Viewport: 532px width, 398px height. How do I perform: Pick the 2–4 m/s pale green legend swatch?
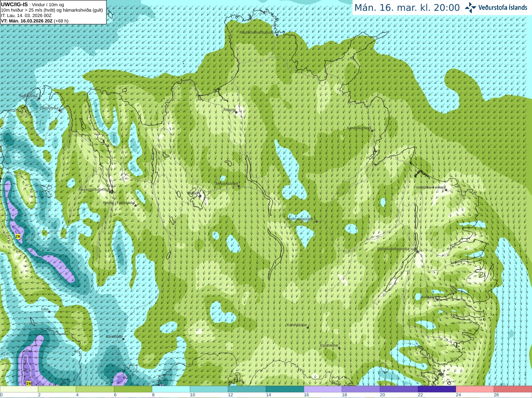coord(57,389)
